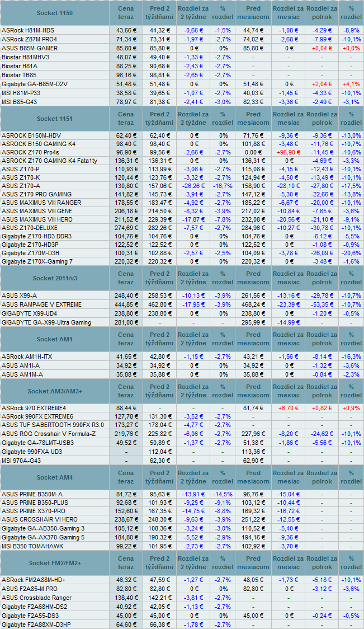364x629 pixels.
Task: Click ASUS TUF SABERTOOTH 990FX R3.0 name
Action: 53,425
